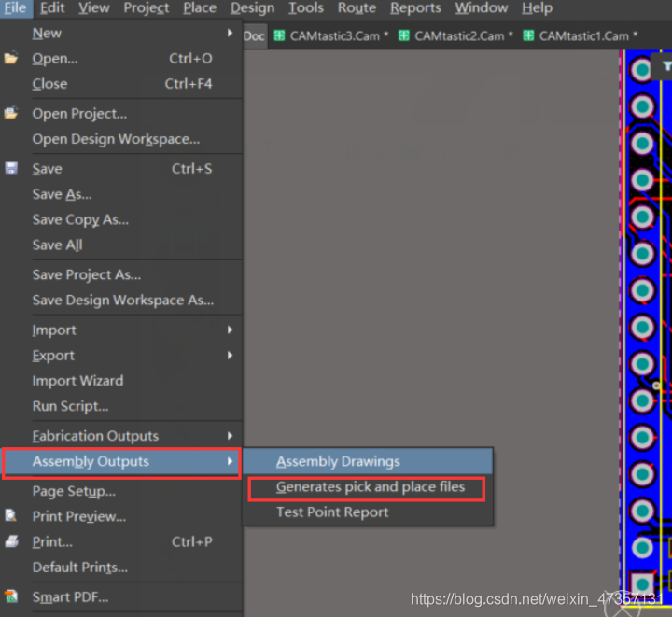Click the CAMtastic1.Cam tab icon
Image resolution: width=672 pixels, height=617 pixels.
[x=528, y=35]
